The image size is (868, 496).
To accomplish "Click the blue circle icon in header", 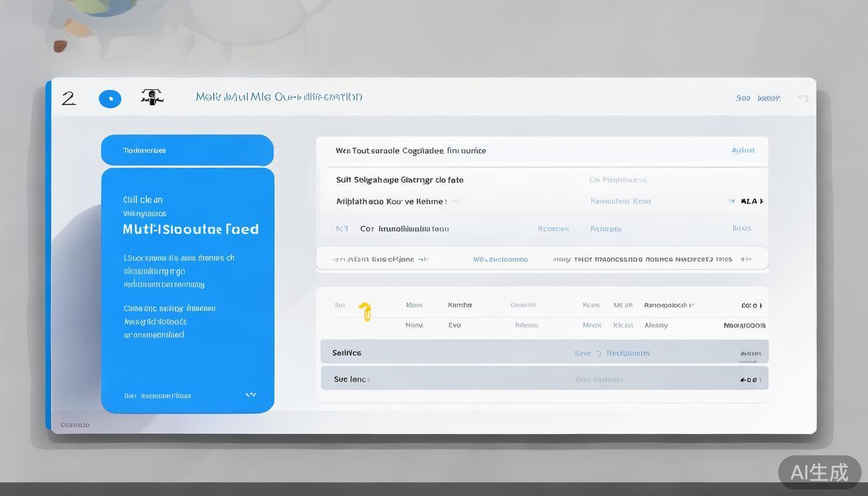I will (x=110, y=99).
